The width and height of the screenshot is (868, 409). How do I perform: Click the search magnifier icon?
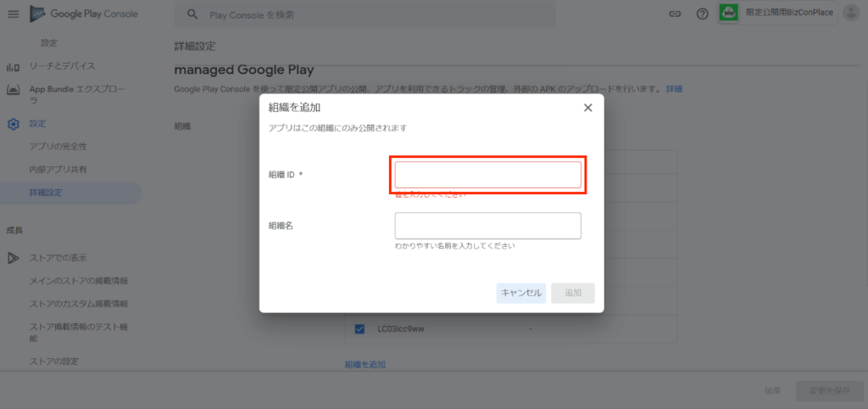[193, 14]
